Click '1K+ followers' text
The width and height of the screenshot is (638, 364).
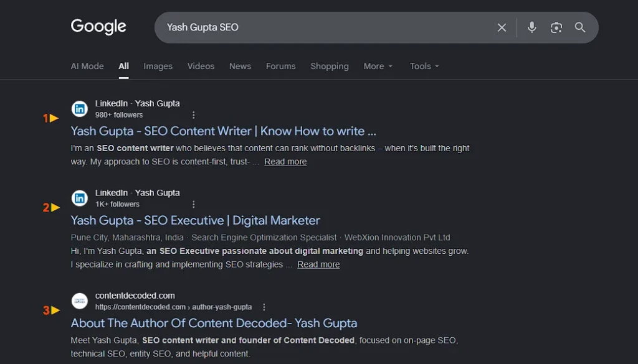[x=117, y=204]
